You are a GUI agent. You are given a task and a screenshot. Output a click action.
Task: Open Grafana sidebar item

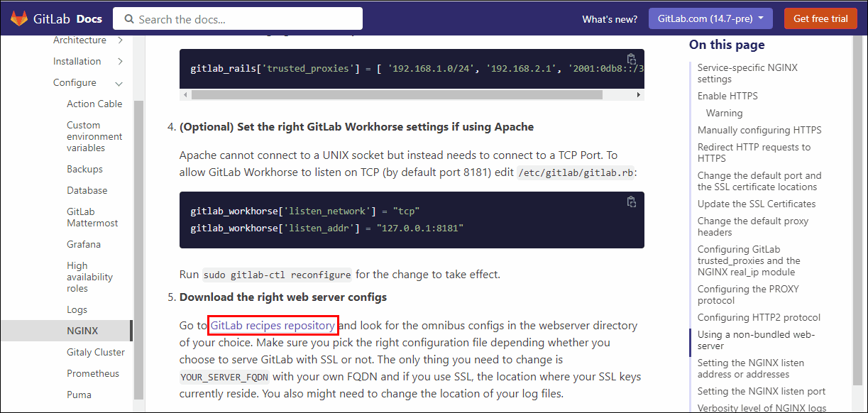pyautogui.click(x=84, y=244)
